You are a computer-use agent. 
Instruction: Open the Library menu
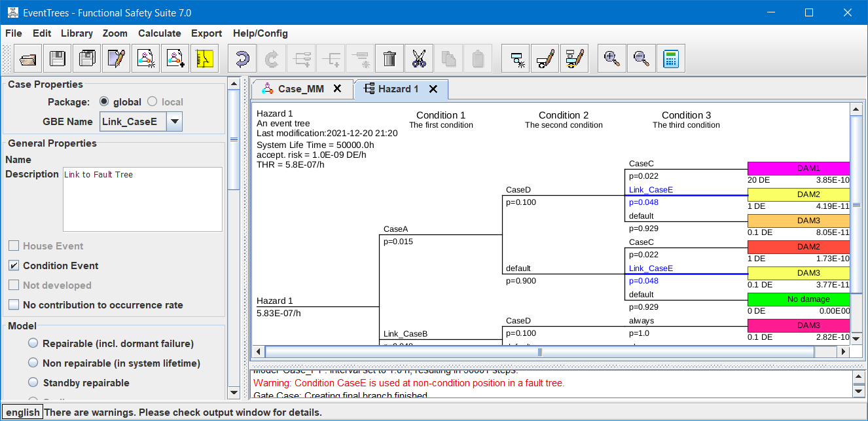pos(77,33)
